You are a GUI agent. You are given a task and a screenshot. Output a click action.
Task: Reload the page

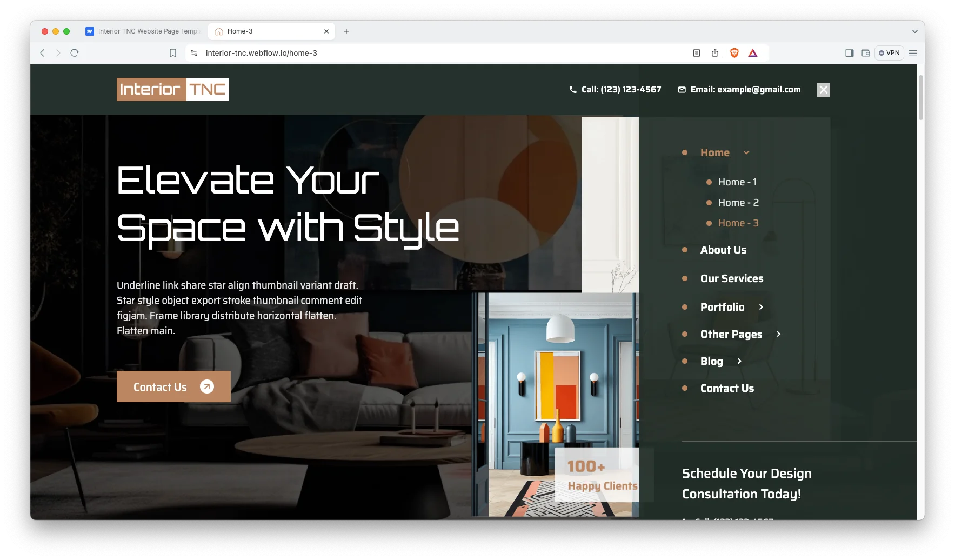pos(75,53)
